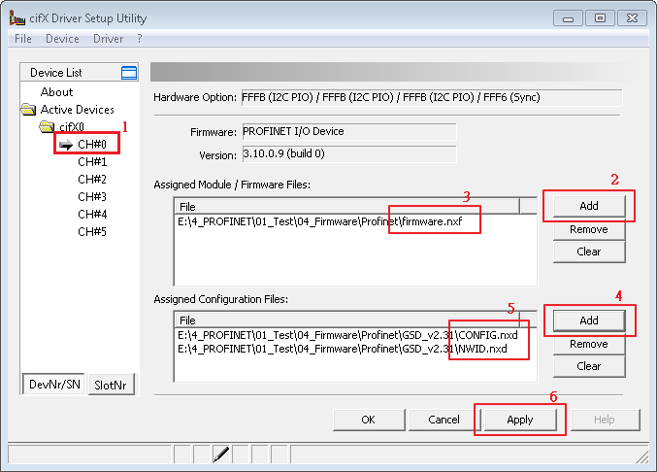
Task: Maximize the cifX Driver Setup Utility window
Action: point(600,18)
